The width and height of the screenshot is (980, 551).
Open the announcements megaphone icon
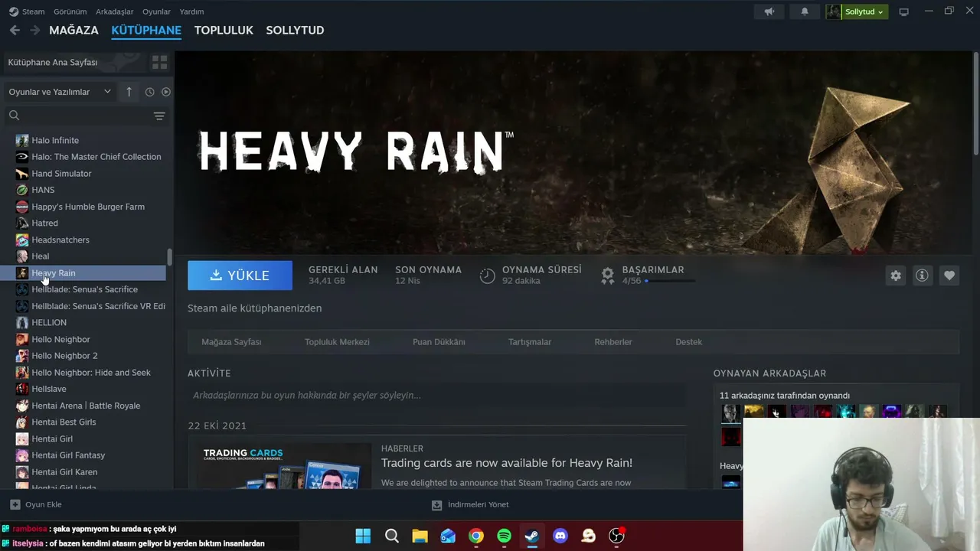point(769,11)
